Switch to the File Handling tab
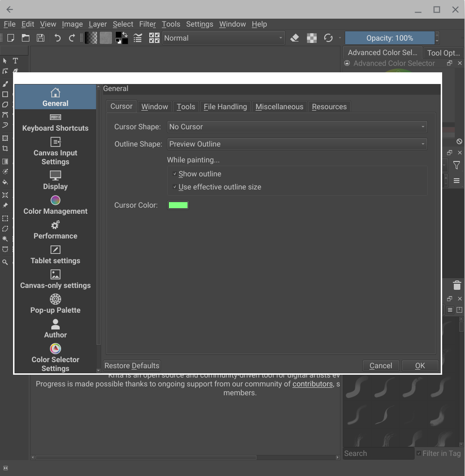The image size is (465, 476). (x=225, y=107)
